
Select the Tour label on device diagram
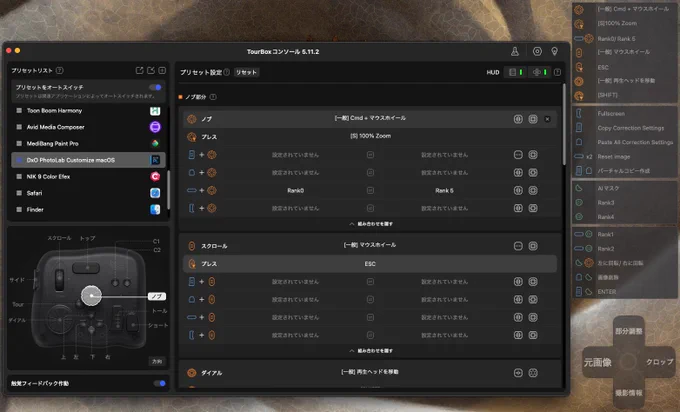tap(18, 304)
